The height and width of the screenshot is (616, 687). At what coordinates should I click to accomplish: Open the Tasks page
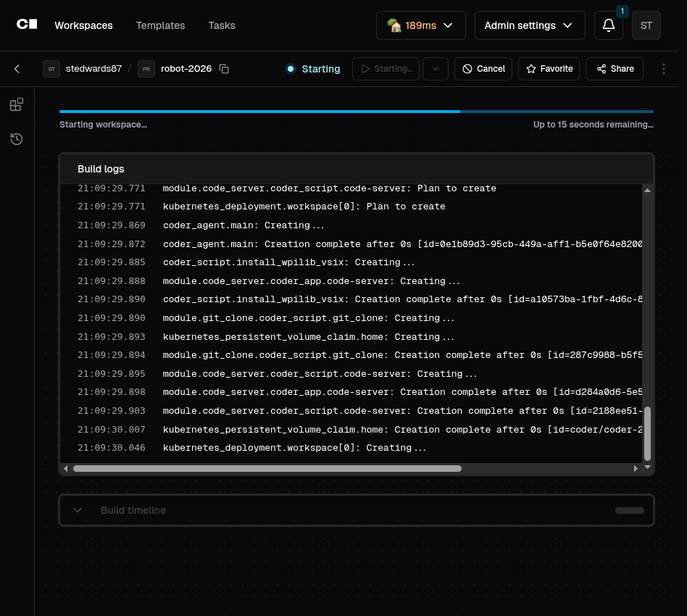[x=222, y=25]
